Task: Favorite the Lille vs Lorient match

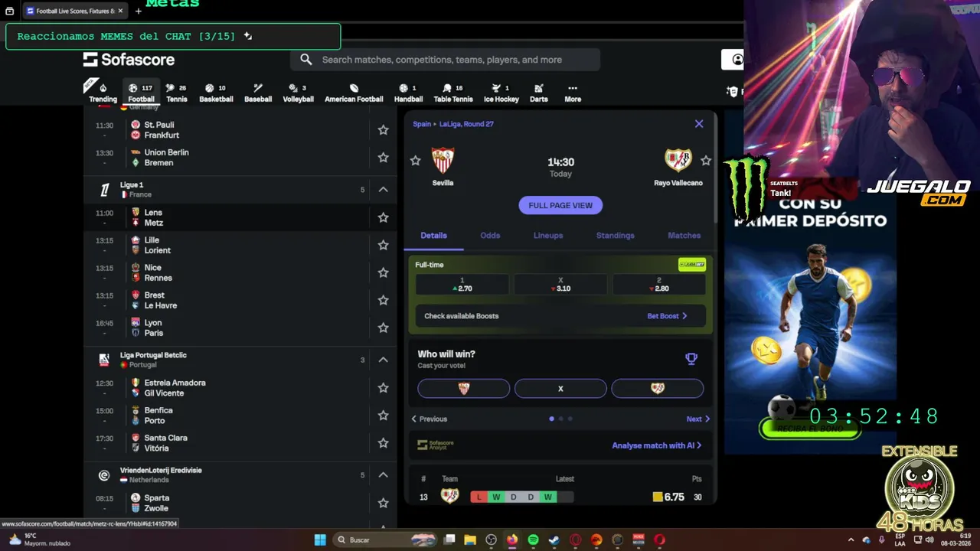Action: click(x=383, y=245)
